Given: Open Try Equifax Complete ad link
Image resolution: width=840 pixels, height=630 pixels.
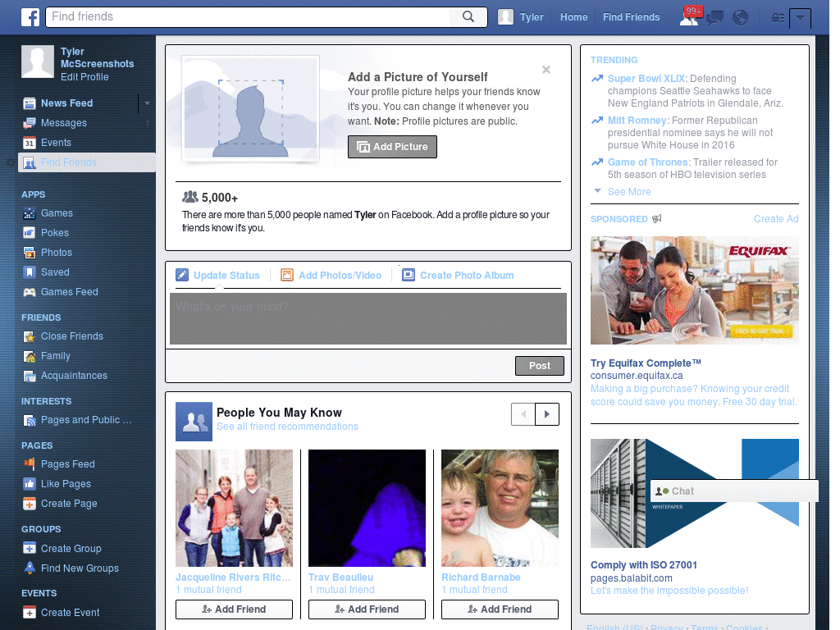Looking at the screenshot, I should click(x=646, y=363).
